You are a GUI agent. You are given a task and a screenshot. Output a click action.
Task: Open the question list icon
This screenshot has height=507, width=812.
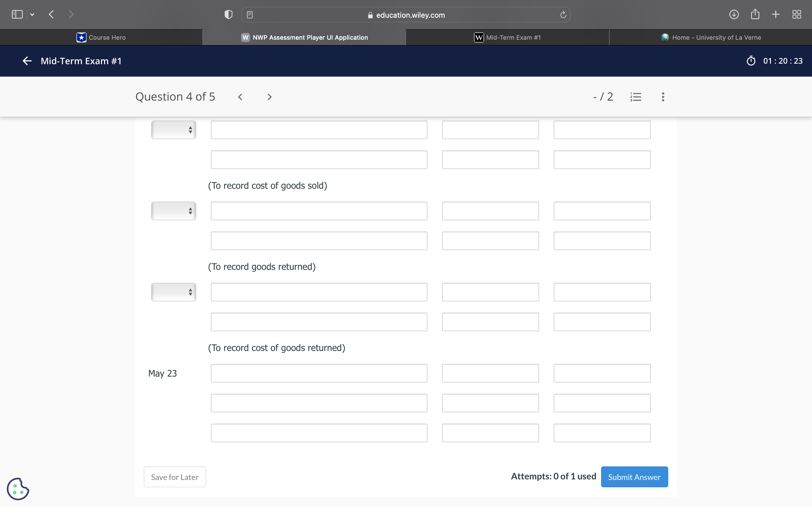click(636, 97)
